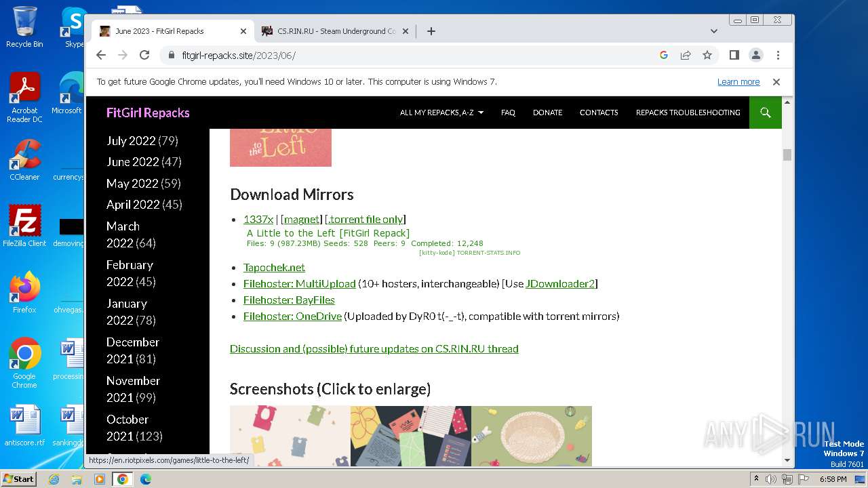Image resolution: width=868 pixels, height=488 pixels.
Task: Open the JDownloader2 link
Action: 560,283
